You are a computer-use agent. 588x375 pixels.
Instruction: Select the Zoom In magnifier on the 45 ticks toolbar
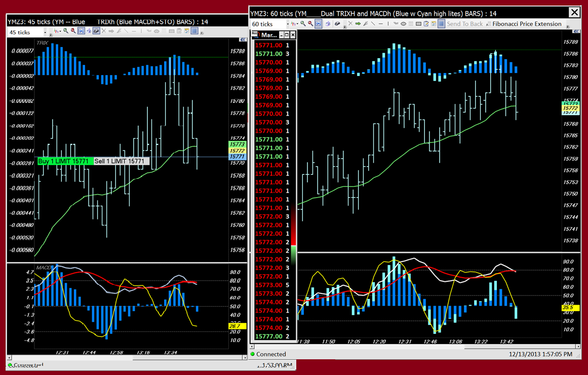coord(66,31)
